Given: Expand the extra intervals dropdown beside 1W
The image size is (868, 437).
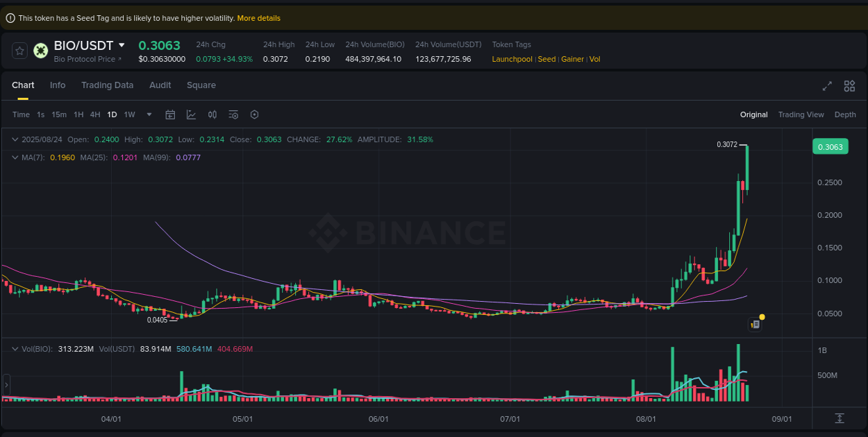Looking at the screenshot, I should point(148,114).
